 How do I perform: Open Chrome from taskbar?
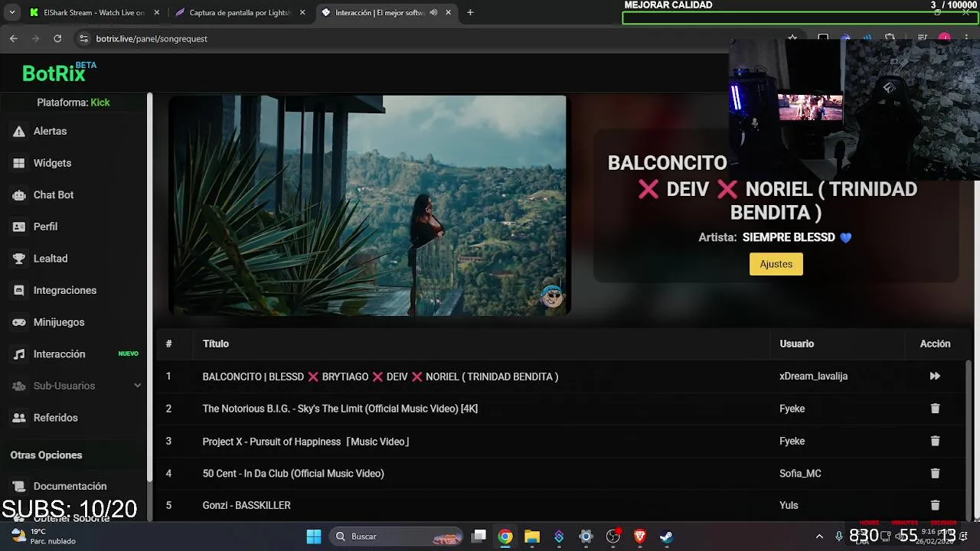tap(505, 536)
